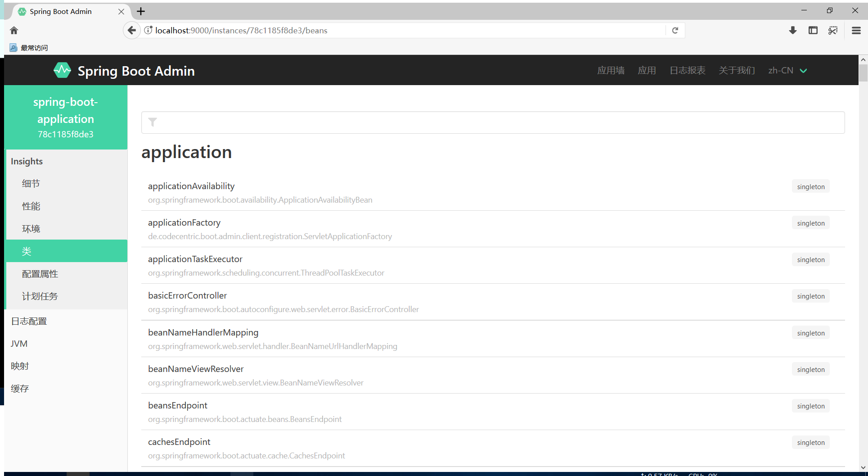Click the site info icon in address bar

pos(148,30)
